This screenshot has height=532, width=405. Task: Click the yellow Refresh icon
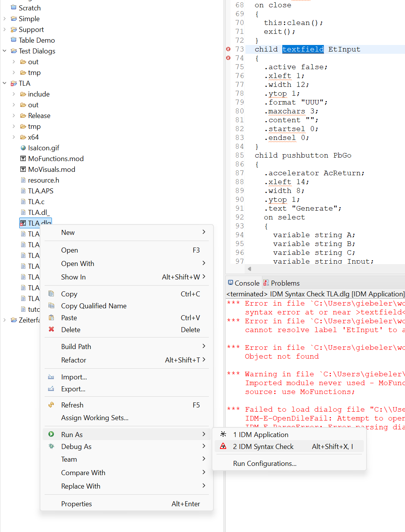pyautogui.click(x=52, y=404)
